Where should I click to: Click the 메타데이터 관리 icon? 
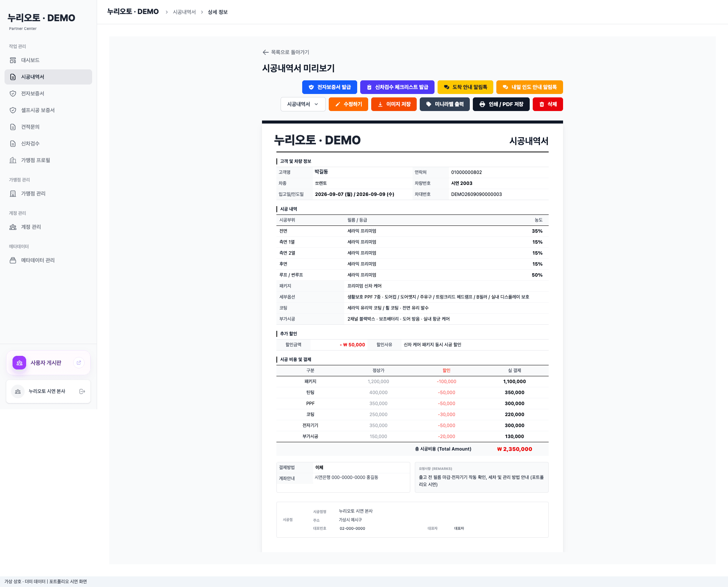(13, 260)
